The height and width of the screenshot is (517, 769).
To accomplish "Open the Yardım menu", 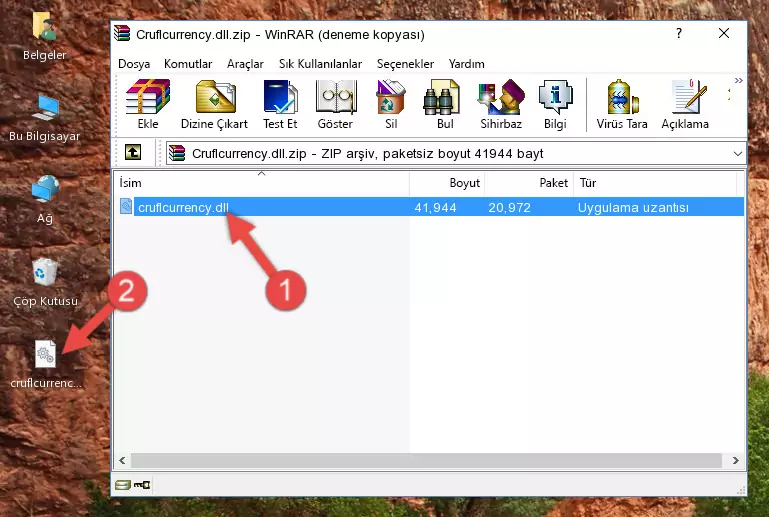I will (x=466, y=64).
